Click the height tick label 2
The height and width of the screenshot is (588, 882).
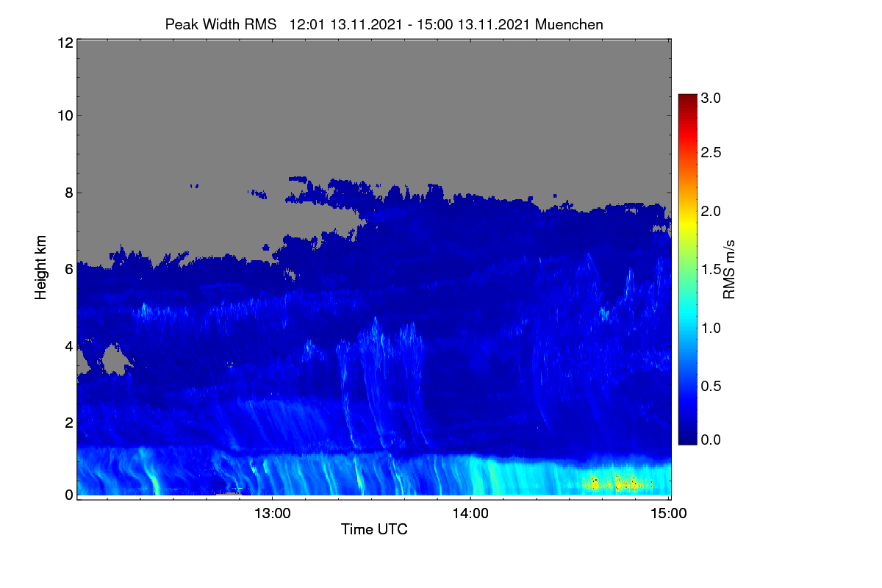point(68,423)
